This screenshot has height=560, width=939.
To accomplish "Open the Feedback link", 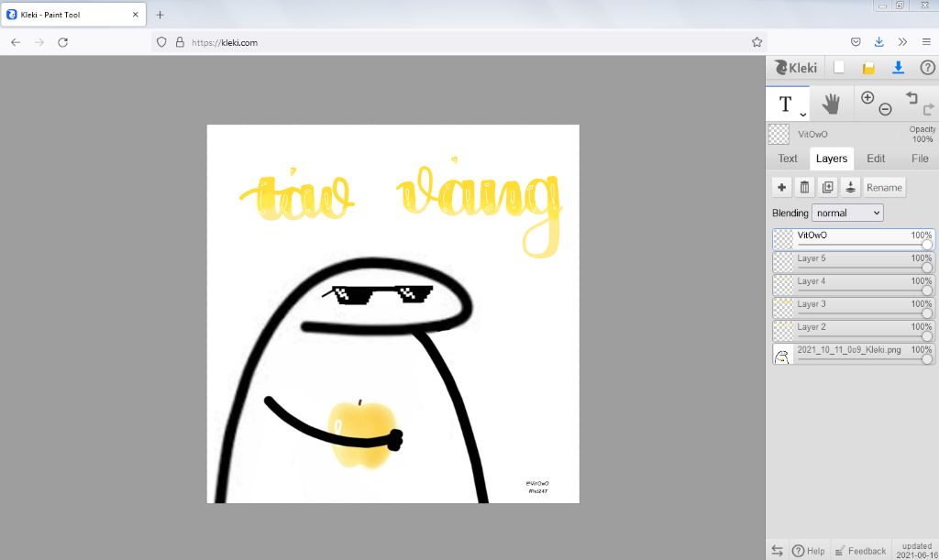I will click(860, 551).
